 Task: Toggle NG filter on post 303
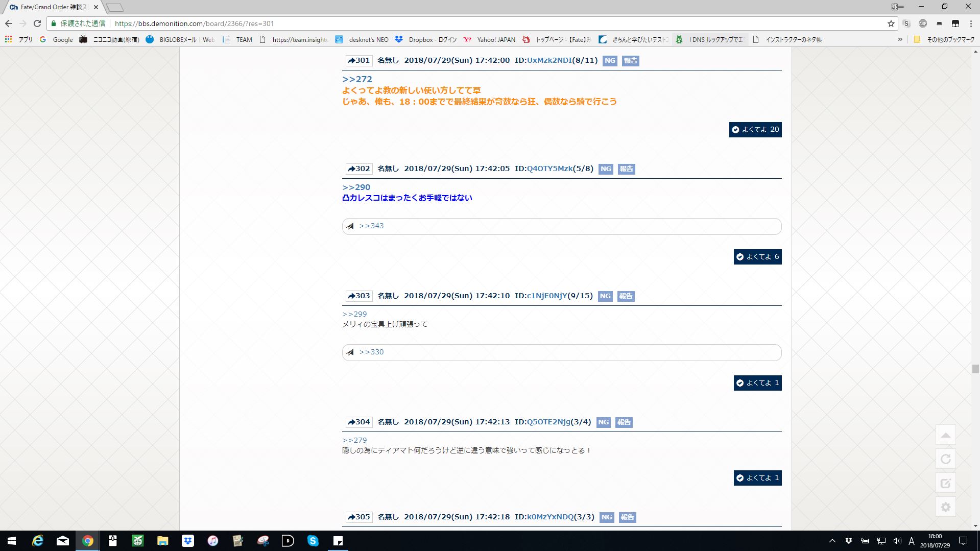[x=605, y=296]
